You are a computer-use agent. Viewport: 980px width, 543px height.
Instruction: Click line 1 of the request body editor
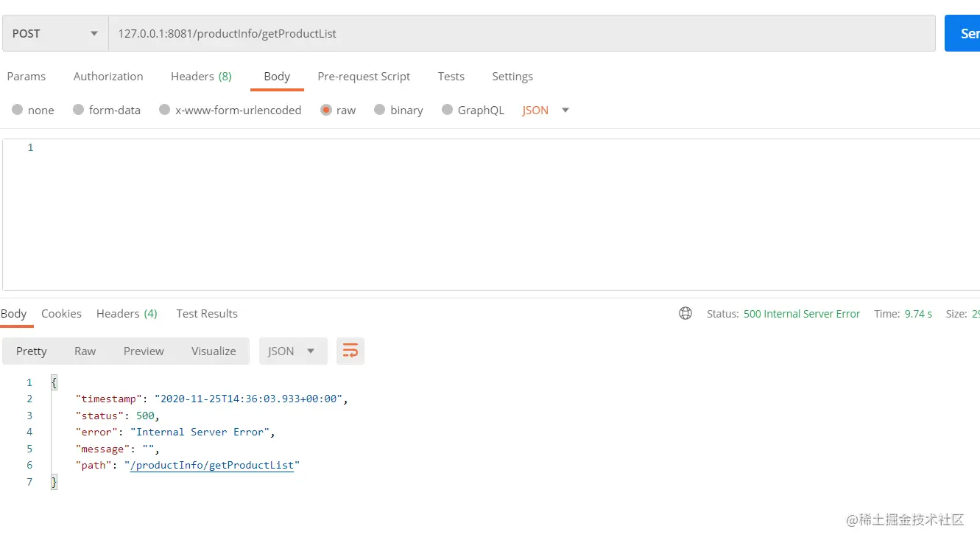click(x=490, y=147)
